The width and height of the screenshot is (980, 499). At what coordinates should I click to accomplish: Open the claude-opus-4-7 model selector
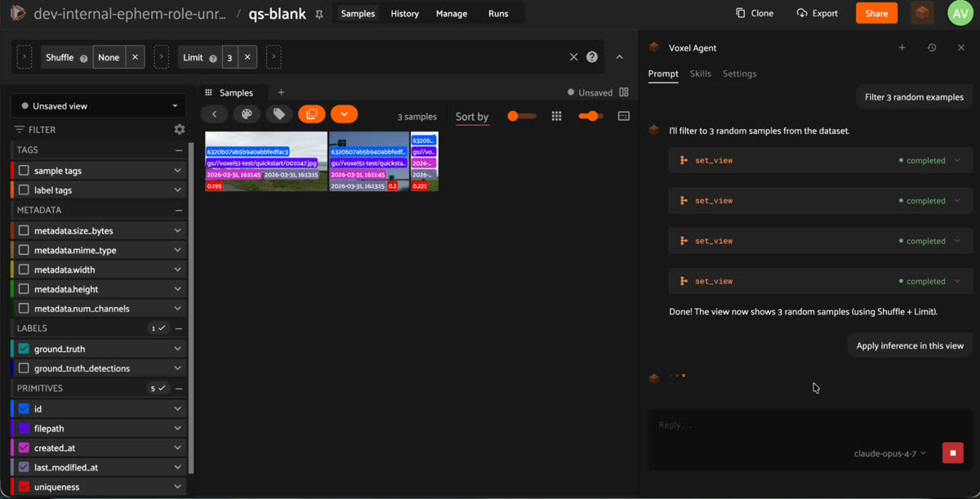point(890,453)
